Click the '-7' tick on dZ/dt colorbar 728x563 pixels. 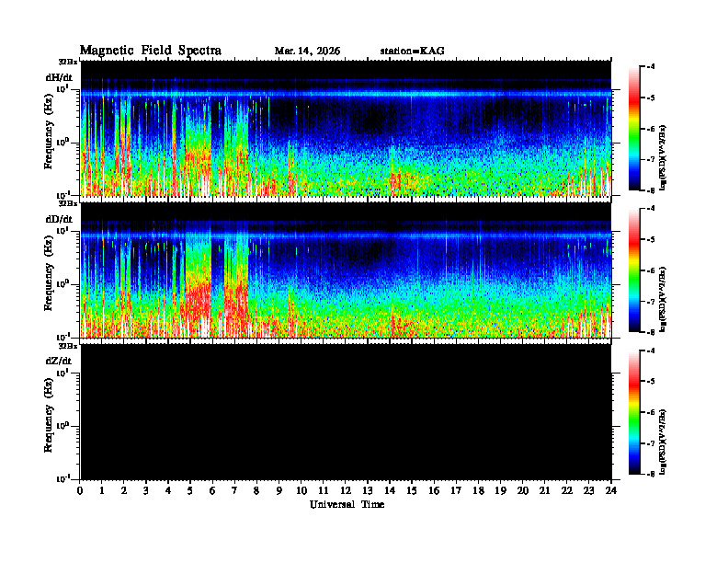click(651, 443)
